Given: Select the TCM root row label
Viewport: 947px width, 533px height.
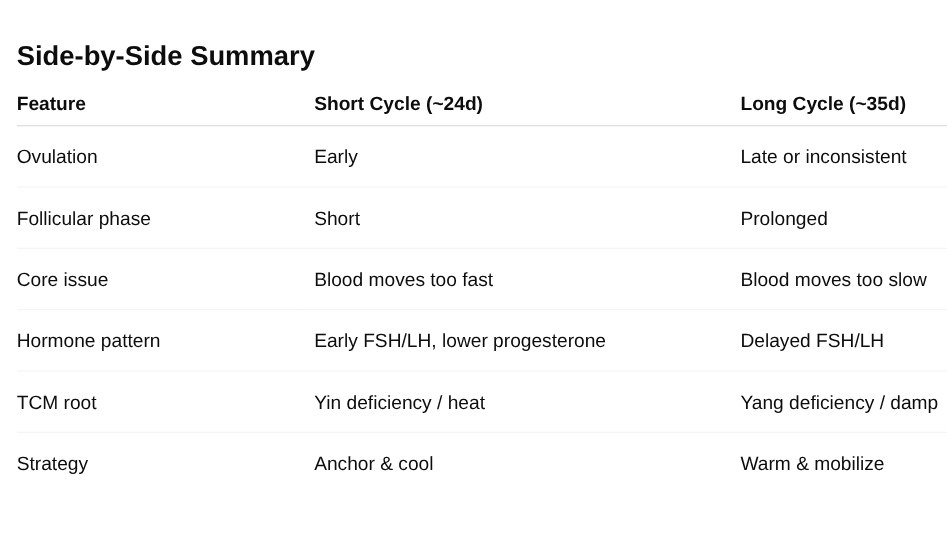Looking at the screenshot, I should pyautogui.click(x=57, y=403).
